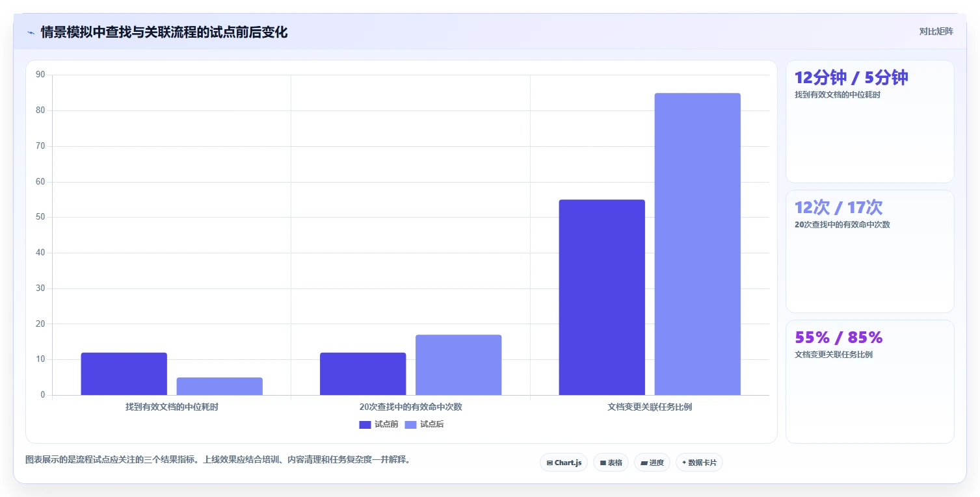Click the x-axis label 20次查找中的有效命中次数
The width and height of the screenshot is (980, 497).
pos(410,407)
